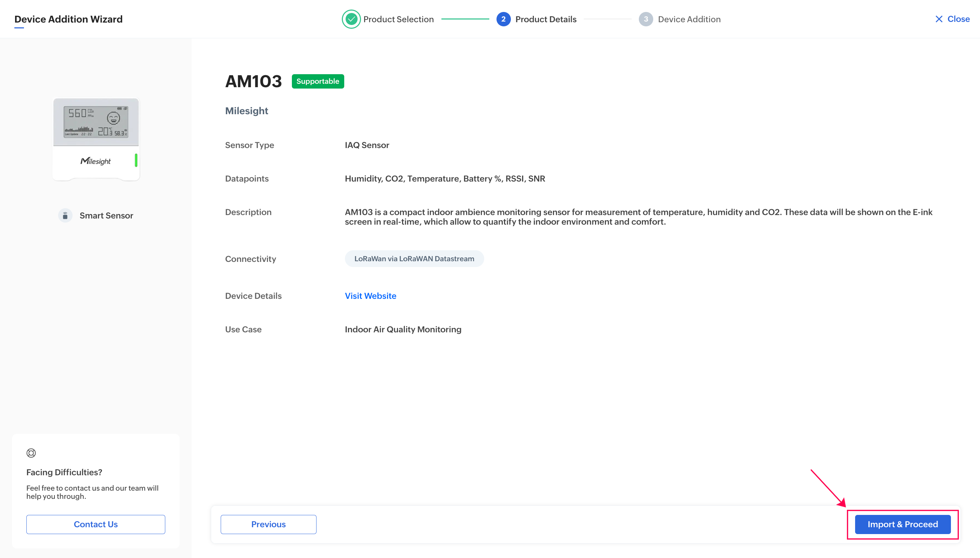Open the Visit Website link
Screen dimensions: 980x558
(x=370, y=296)
